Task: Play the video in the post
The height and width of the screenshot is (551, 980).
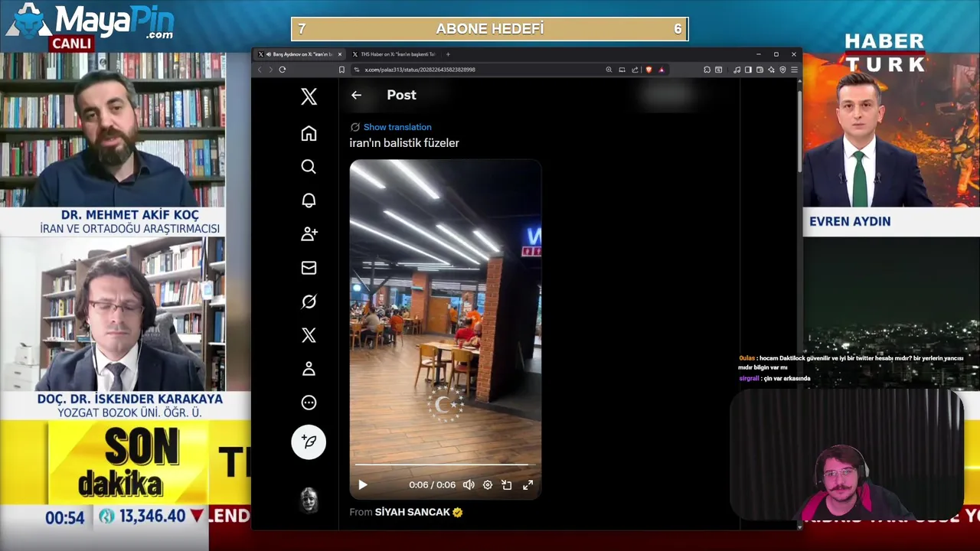Action: click(363, 484)
